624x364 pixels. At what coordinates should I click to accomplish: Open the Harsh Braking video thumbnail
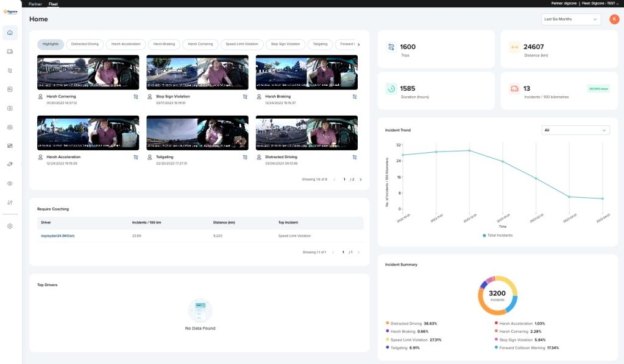coord(307,71)
